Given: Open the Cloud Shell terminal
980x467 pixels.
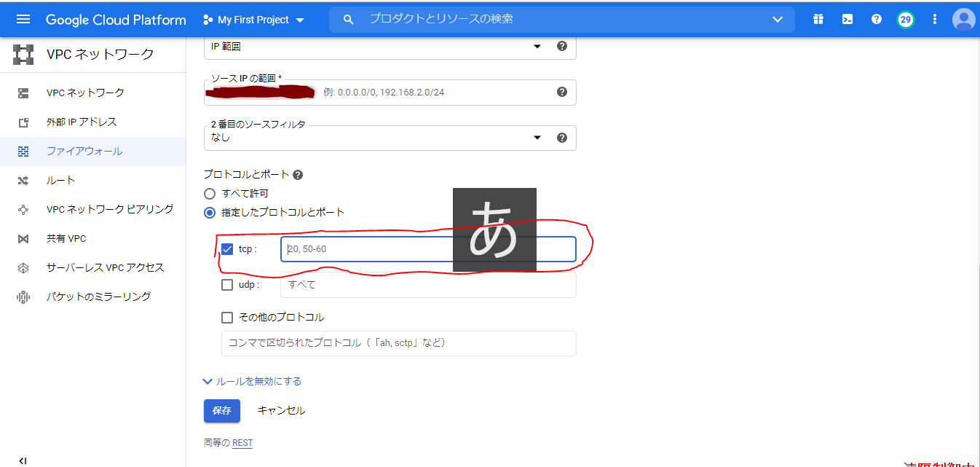Looking at the screenshot, I should pyautogui.click(x=847, y=19).
